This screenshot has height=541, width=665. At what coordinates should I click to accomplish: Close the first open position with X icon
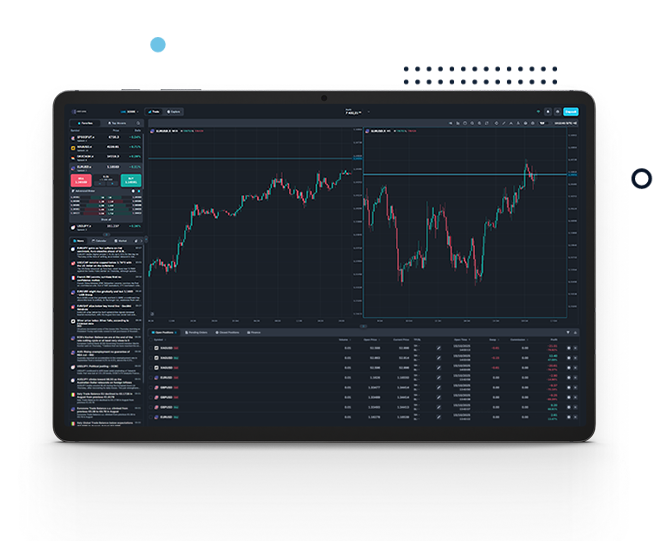point(575,348)
